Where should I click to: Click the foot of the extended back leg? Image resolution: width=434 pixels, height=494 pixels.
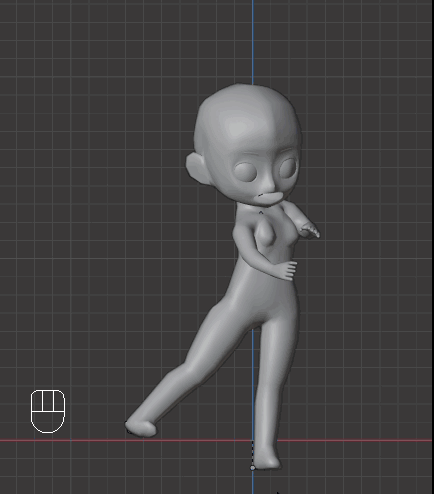(141, 428)
